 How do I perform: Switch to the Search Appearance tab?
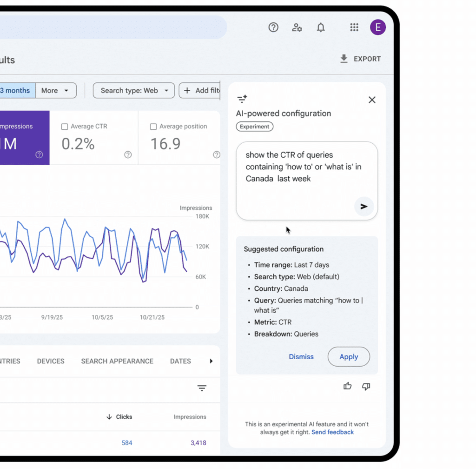(x=117, y=361)
